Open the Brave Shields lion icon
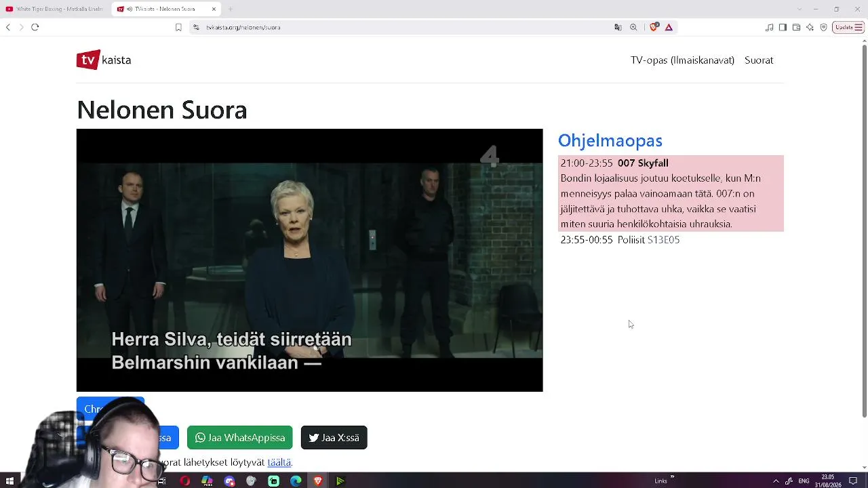The height and width of the screenshot is (488, 868). click(x=654, y=27)
